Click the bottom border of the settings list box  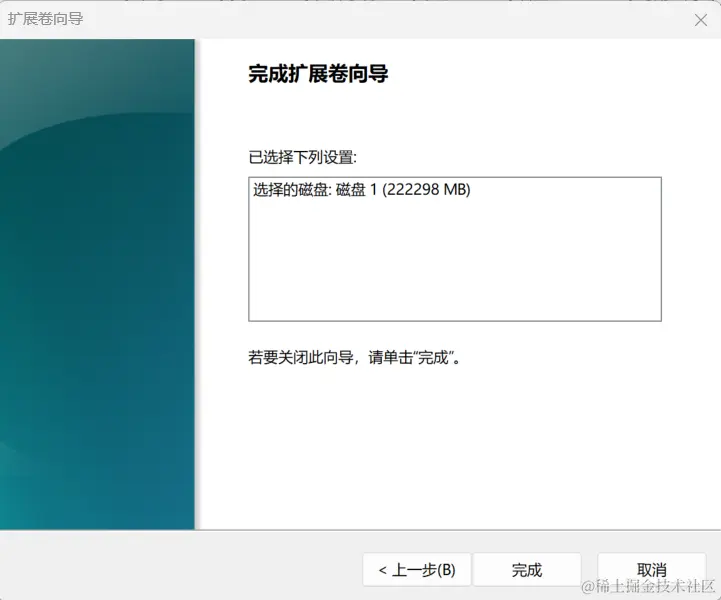(x=455, y=320)
